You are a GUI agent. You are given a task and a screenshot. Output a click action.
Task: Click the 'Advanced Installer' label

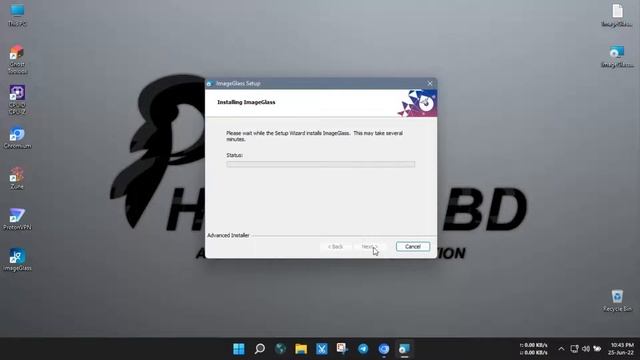(x=228, y=236)
